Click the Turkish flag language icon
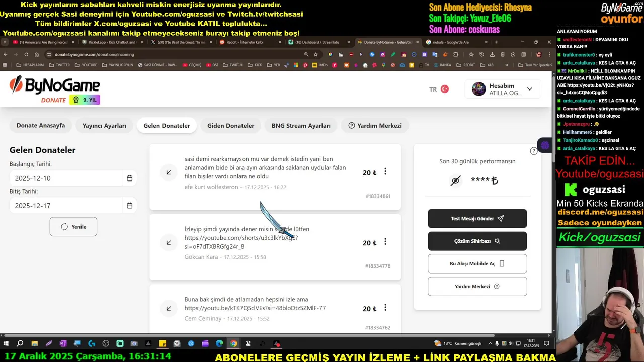 445,89
